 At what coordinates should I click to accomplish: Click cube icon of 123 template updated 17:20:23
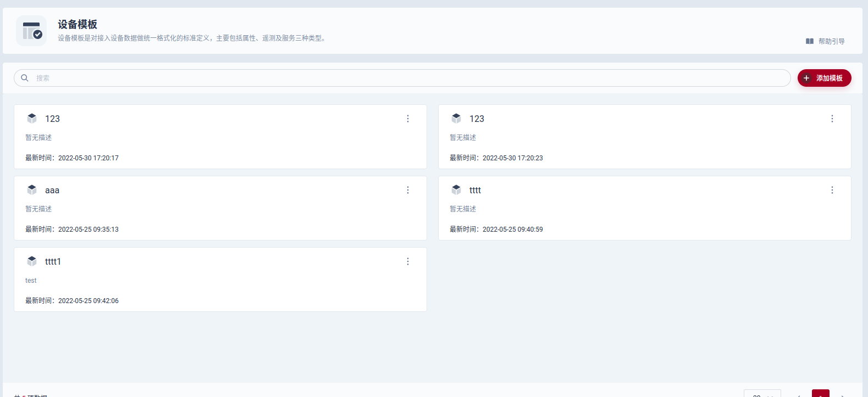(x=456, y=119)
